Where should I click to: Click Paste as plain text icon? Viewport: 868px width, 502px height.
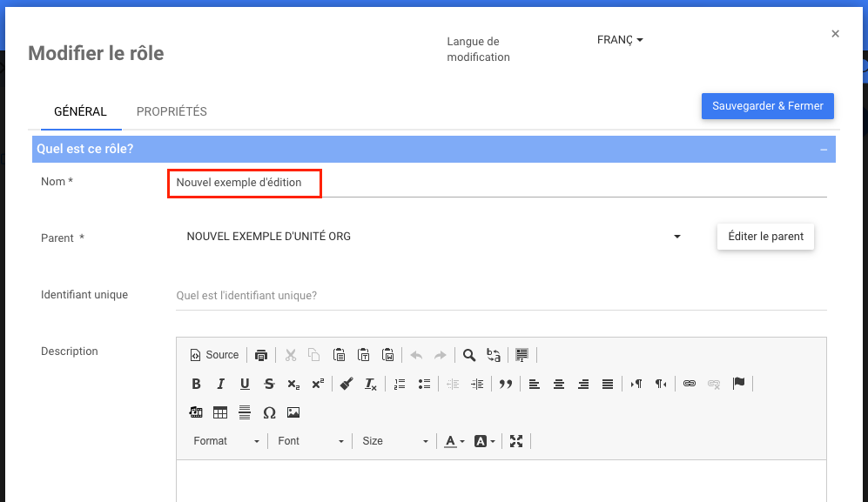pos(363,355)
